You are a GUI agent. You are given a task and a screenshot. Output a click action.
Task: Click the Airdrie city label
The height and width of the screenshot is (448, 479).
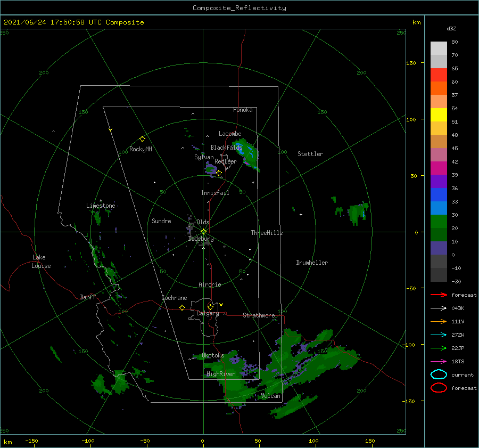point(210,284)
